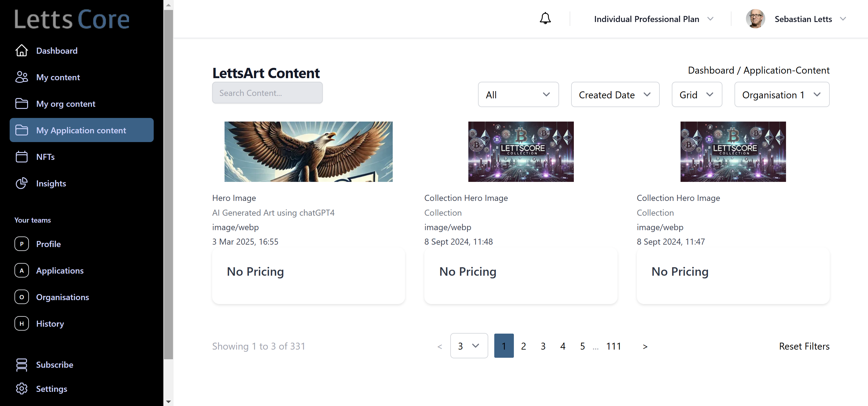This screenshot has width=868, height=406.
Task: Go to pagination page 5
Action: (582, 346)
